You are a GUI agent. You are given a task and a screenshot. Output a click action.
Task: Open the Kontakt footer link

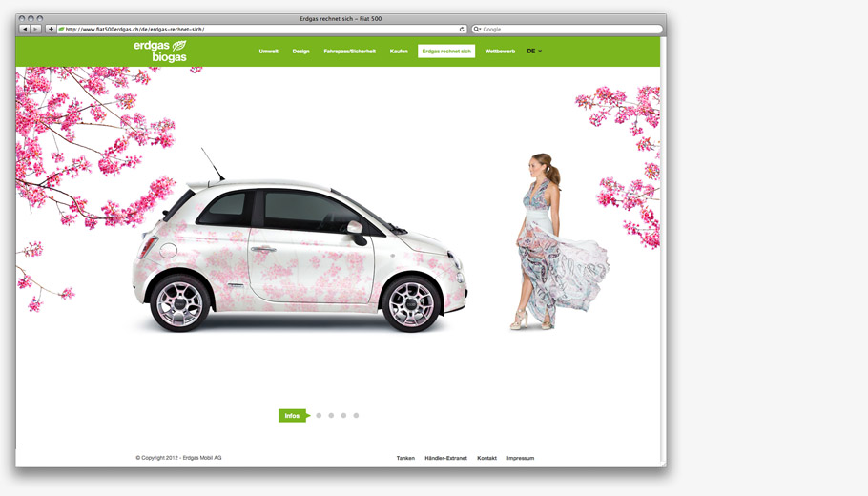coord(486,458)
